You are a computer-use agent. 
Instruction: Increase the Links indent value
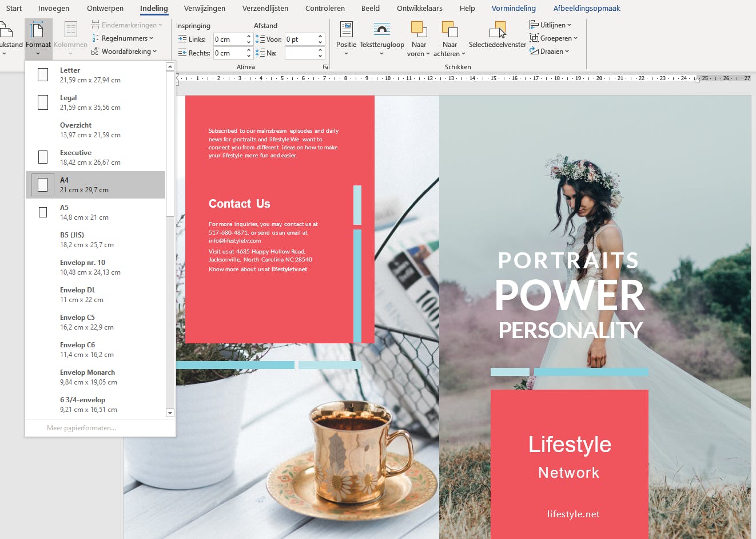click(249, 37)
